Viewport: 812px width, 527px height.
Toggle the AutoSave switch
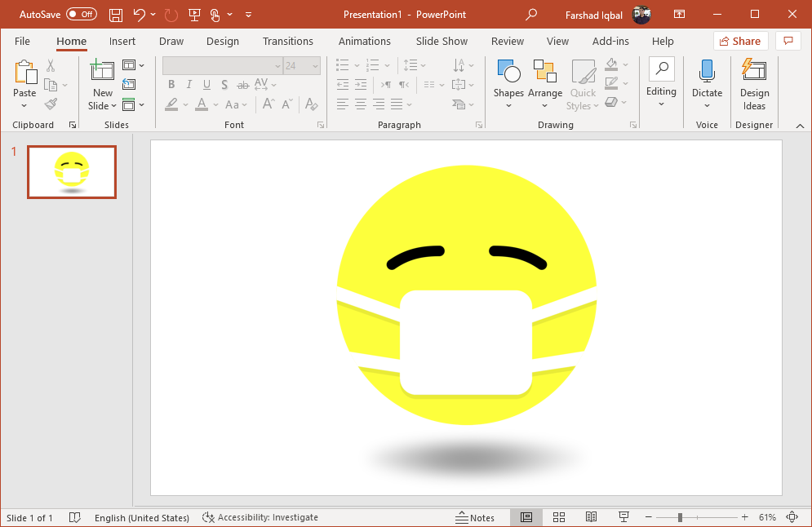click(x=82, y=15)
